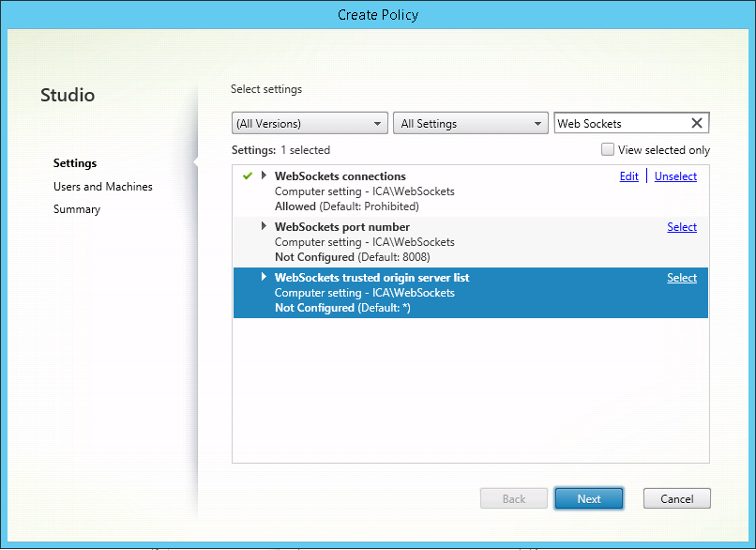This screenshot has width=756, height=550.
Task: Expand WebSockets trusted origin server list
Action: pyautogui.click(x=264, y=277)
